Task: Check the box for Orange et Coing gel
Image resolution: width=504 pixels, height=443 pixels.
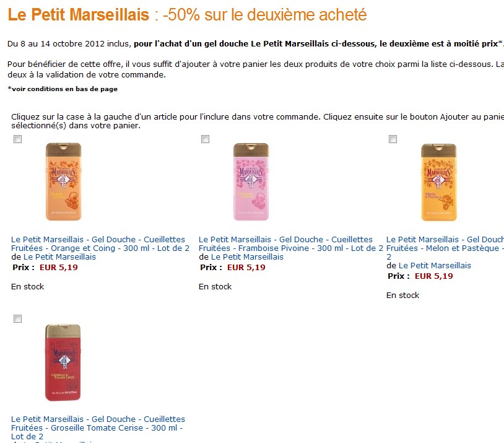Action: 18,139
